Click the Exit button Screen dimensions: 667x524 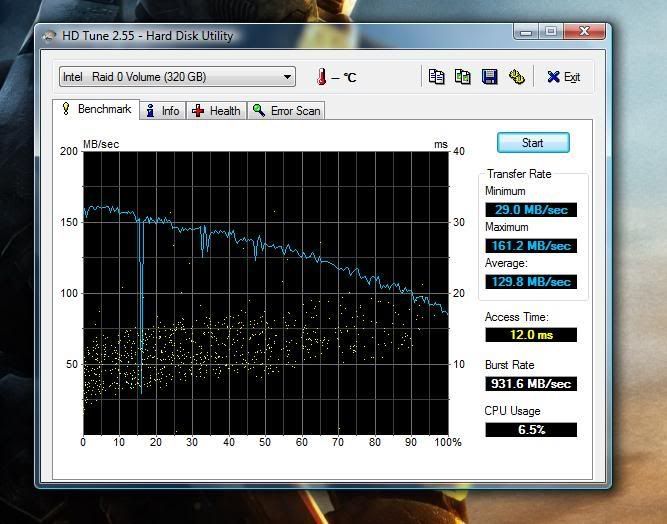(x=564, y=77)
